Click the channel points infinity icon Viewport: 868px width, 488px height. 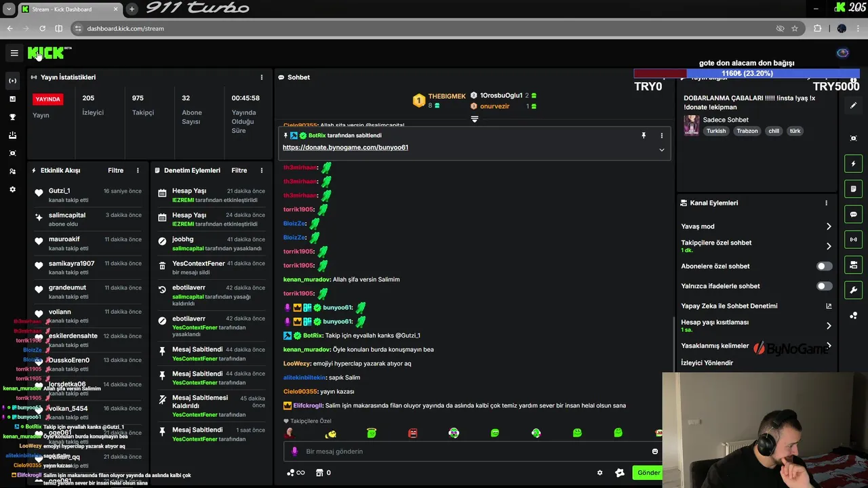pyautogui.click(x=296, y=472)
